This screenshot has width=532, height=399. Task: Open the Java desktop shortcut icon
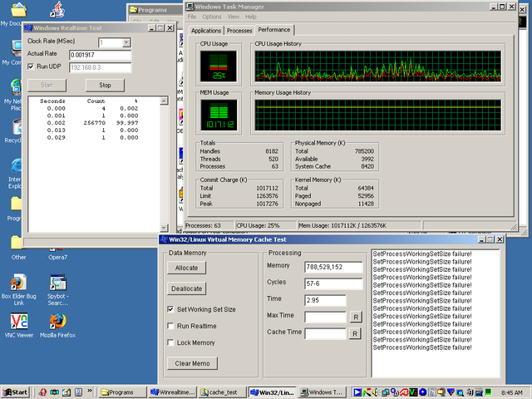tap(57, 9)
